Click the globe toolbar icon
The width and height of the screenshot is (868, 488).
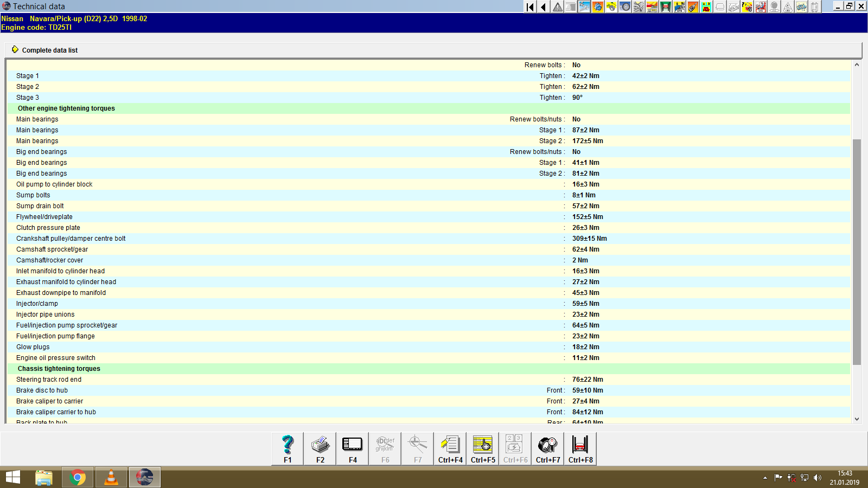pyautogui.click(x=599, y=7)
